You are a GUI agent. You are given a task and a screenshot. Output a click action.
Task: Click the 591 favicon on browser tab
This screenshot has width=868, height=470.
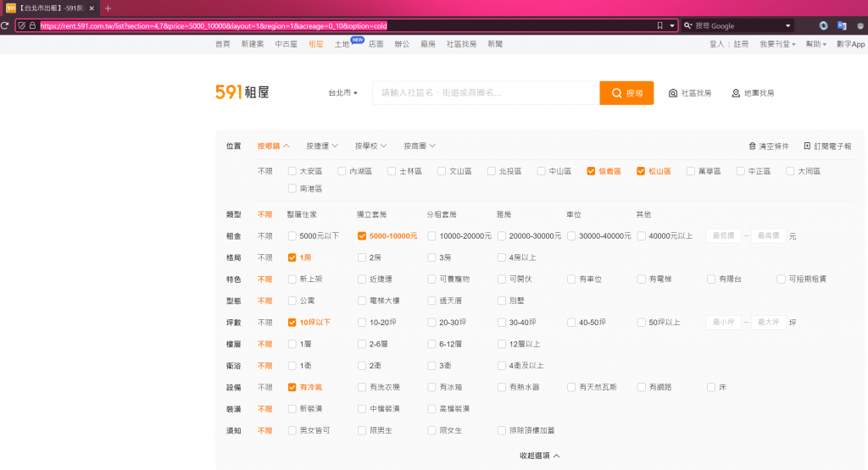[10, 8]
